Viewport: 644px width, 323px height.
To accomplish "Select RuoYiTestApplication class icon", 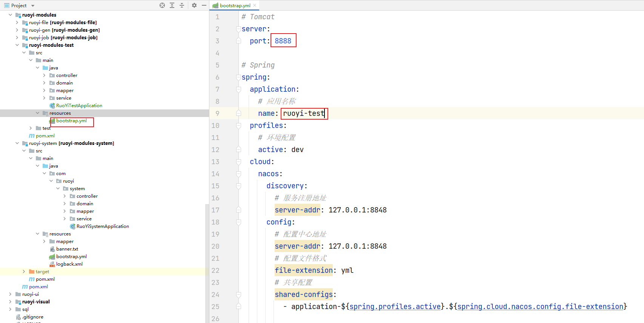I will tap(52, 106).
